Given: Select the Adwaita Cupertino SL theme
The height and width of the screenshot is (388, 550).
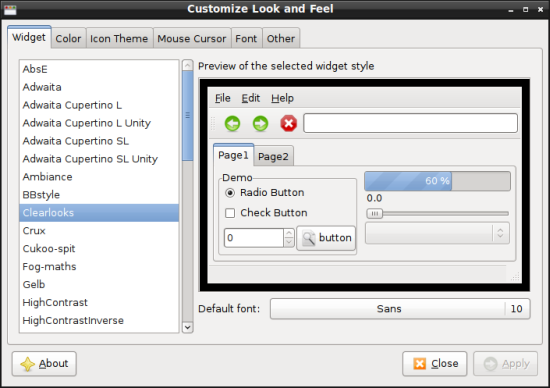Looking at the screenshot, I should (x=99, y=141).
